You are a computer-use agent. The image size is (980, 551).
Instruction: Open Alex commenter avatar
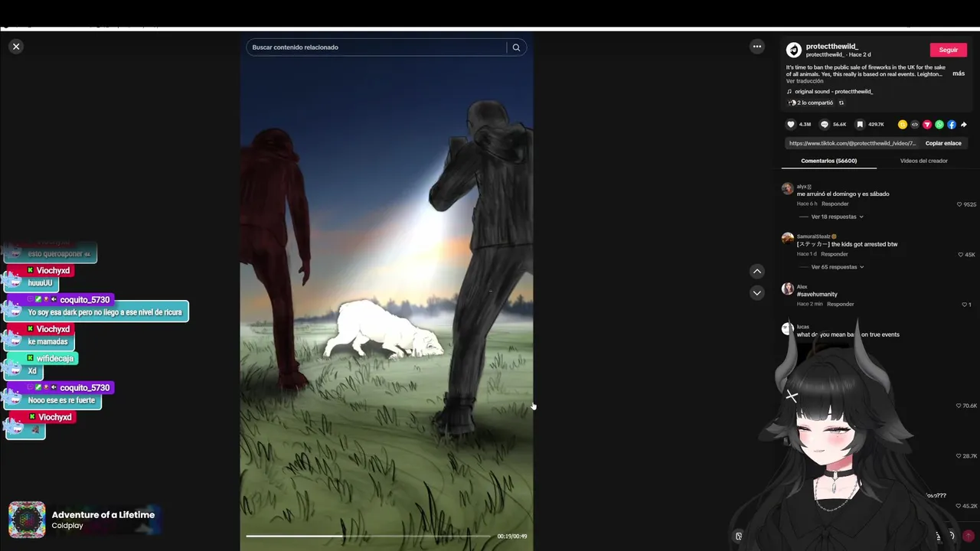[787, 289]
